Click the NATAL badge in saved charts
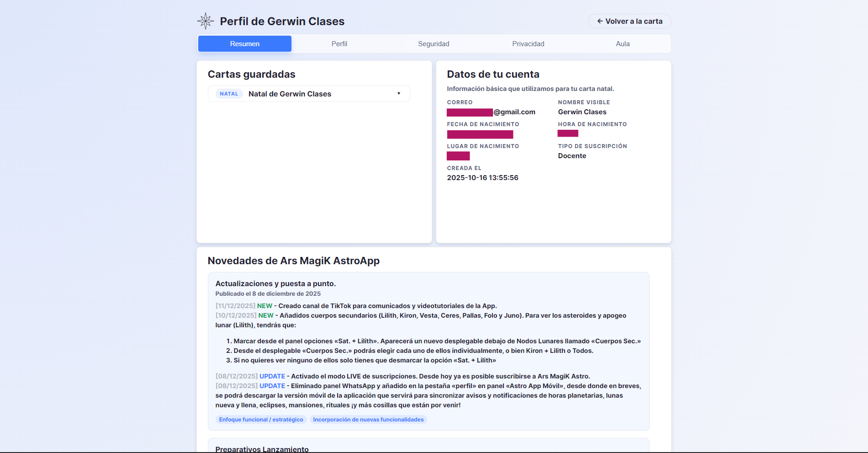868x453 pixels. (x=229, y=94)
